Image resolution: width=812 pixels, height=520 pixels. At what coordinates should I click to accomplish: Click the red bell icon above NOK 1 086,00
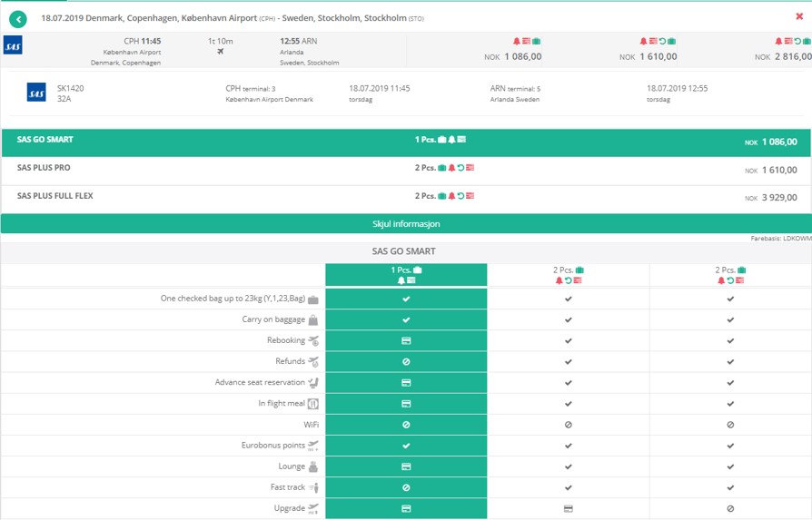tap(516, 41)
